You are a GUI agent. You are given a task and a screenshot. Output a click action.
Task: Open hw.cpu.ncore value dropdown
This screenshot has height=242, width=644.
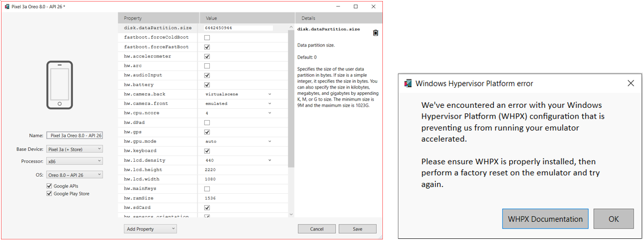238,113
